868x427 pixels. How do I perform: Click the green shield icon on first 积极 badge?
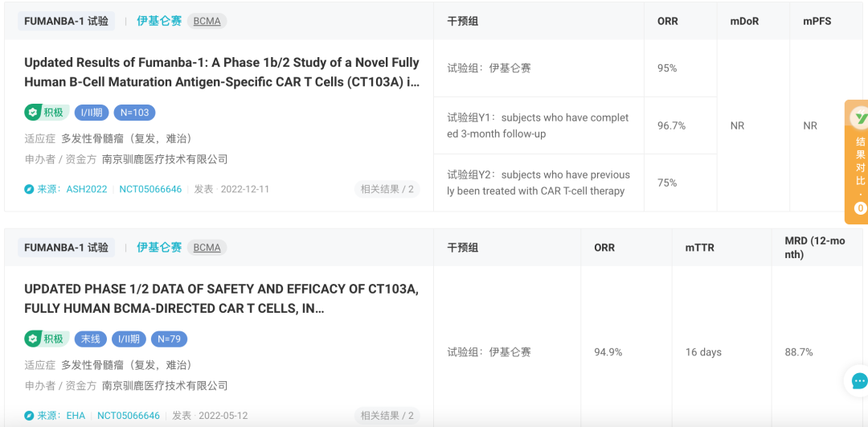(x=33, y=113)
